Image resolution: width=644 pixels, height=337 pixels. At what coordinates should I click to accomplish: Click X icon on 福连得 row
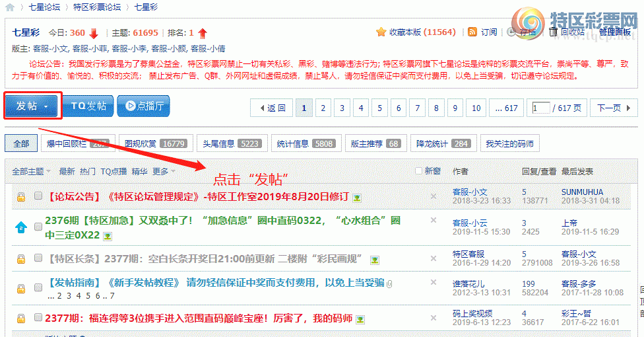[x=434, y=318]
